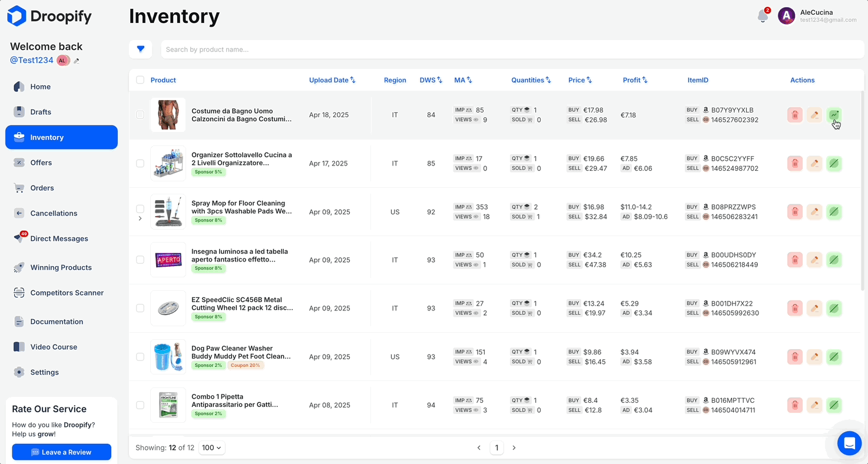Edit the Costume da Bagno Uomo listing

pos(814,115)
